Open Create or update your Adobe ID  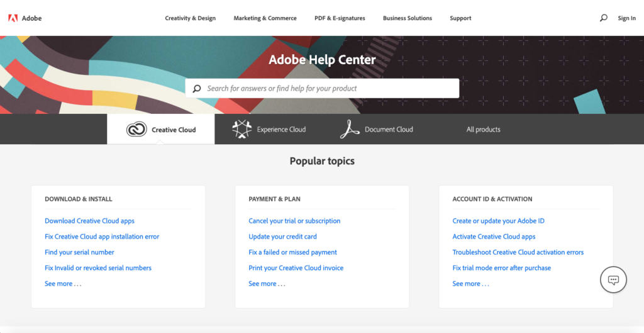[x=499, y=221]
